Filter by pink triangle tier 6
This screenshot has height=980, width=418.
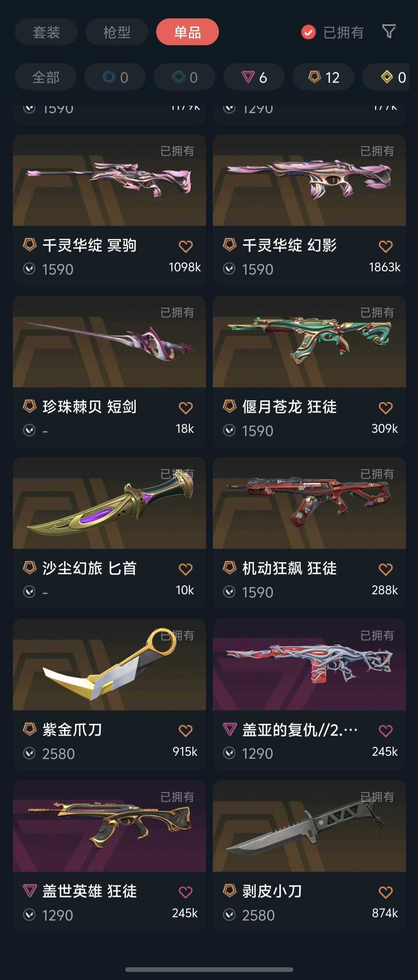[254, 77]
